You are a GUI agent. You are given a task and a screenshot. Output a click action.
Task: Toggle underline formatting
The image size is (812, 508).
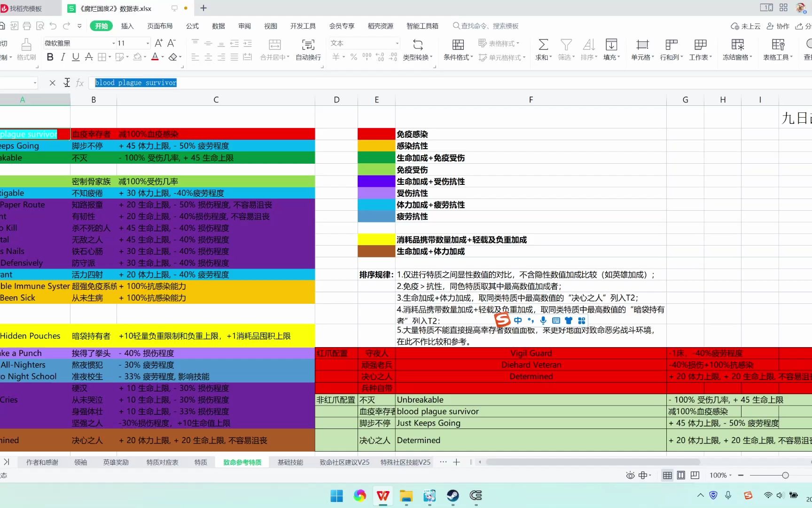pyautogui.click(x=75, y=57)
